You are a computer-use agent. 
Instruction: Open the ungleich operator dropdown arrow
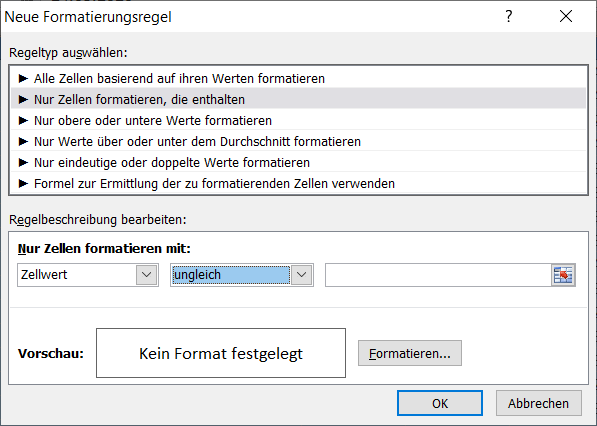coord(302,275)
